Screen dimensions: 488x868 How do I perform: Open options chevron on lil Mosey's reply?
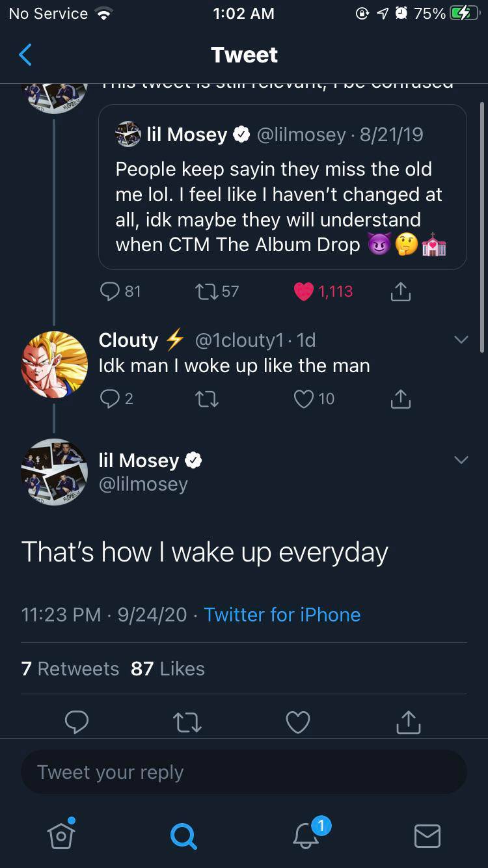[461, 458]
